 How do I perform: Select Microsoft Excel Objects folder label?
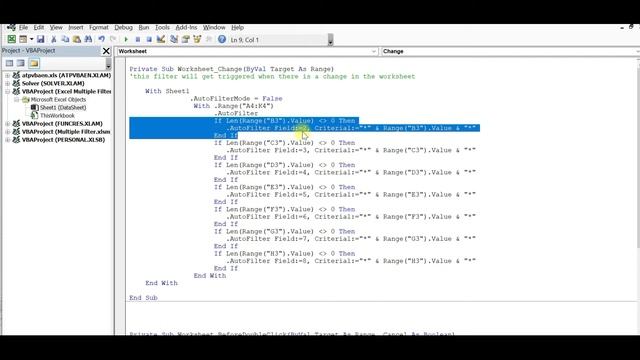click(x=58, y=100)
